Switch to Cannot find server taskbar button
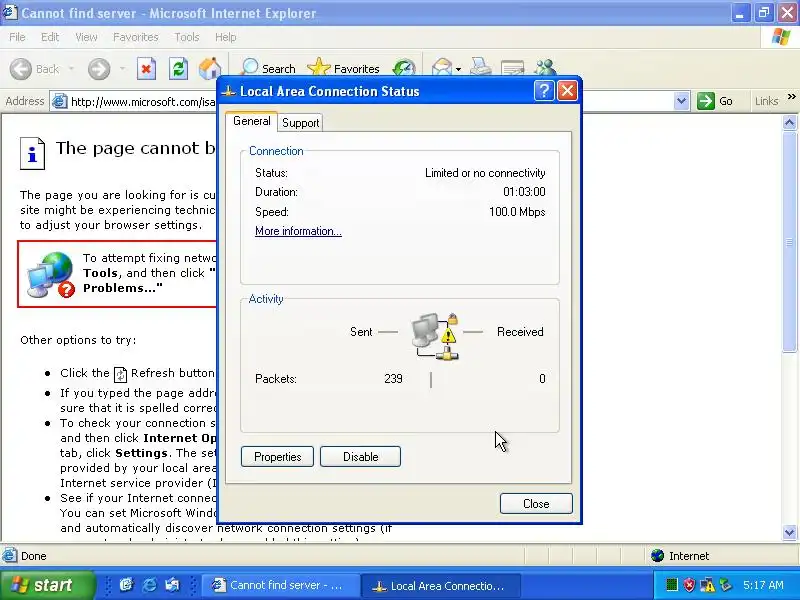The height and width of the screenshot is (600, 800). [x=280, y=585]
